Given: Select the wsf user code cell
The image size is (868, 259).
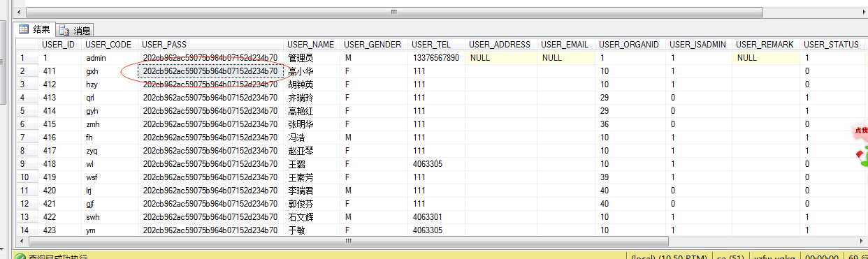Looking at the screenshot, I should (x=110, y=177).
